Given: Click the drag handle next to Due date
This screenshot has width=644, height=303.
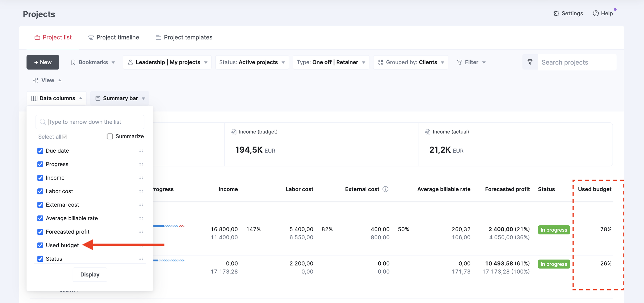Looking at the screenshot, I should coord(141,151).
